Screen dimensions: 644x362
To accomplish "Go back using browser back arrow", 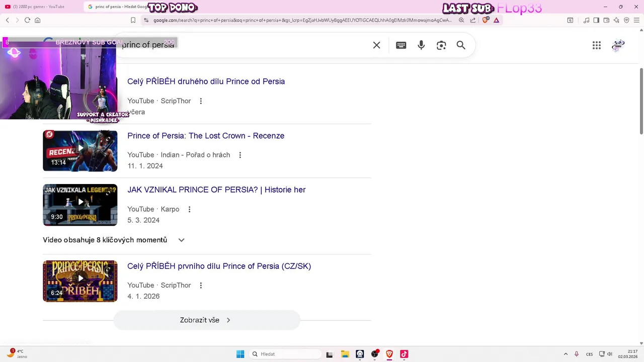I will [x=8, y=20].
